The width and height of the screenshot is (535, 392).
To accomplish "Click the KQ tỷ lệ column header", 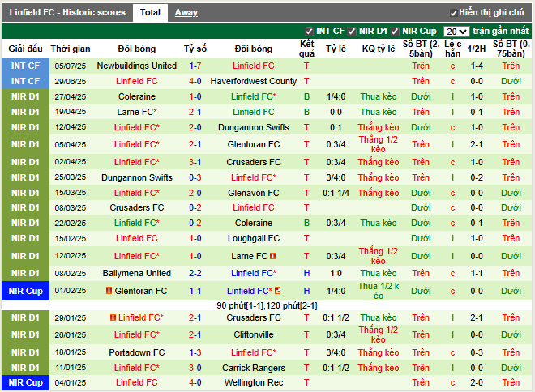I will pos(379,49).
